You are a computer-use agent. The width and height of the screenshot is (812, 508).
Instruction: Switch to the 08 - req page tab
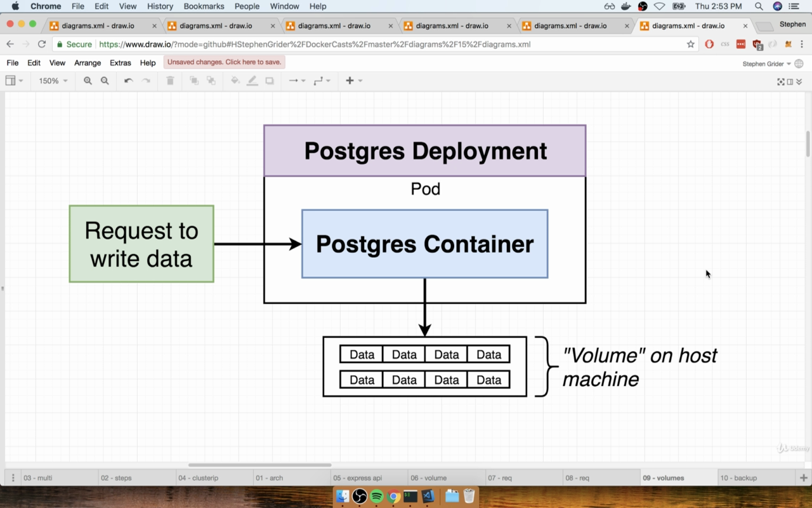point(601,478)
